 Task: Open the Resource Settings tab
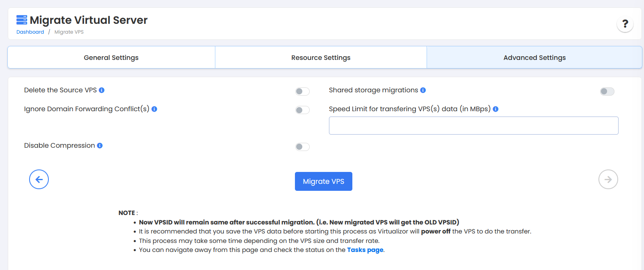click(321, 57)
